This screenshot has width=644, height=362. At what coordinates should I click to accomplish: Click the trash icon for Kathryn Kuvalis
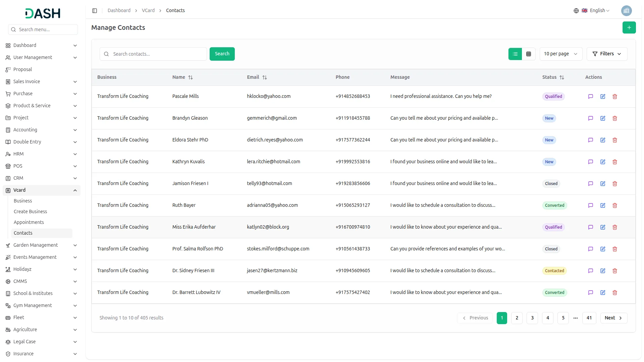pyautogui.click(x=615, y=162)
